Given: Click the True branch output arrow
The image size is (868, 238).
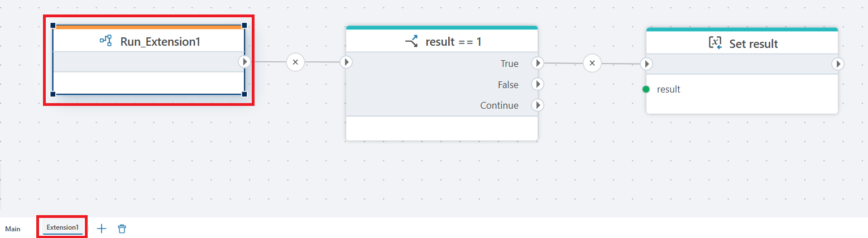Looking at the screenshot, I should tap(537, 64).
